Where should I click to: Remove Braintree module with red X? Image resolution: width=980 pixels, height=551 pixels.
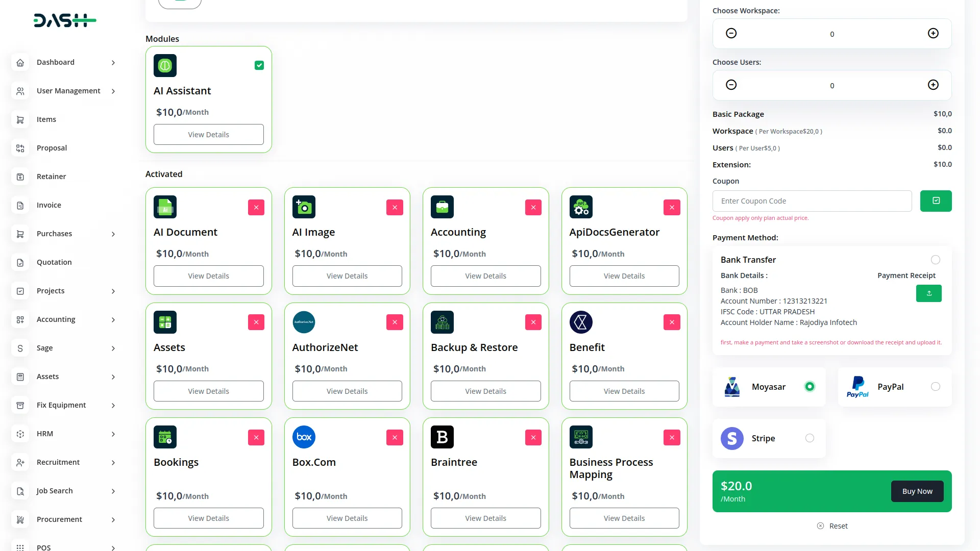tap(533, 437)
